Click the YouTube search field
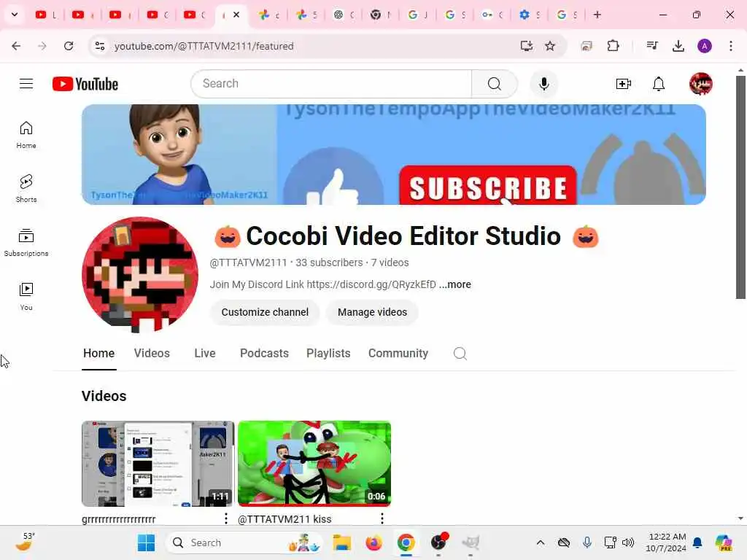747x560 pixels. click(x=331, y=84)
